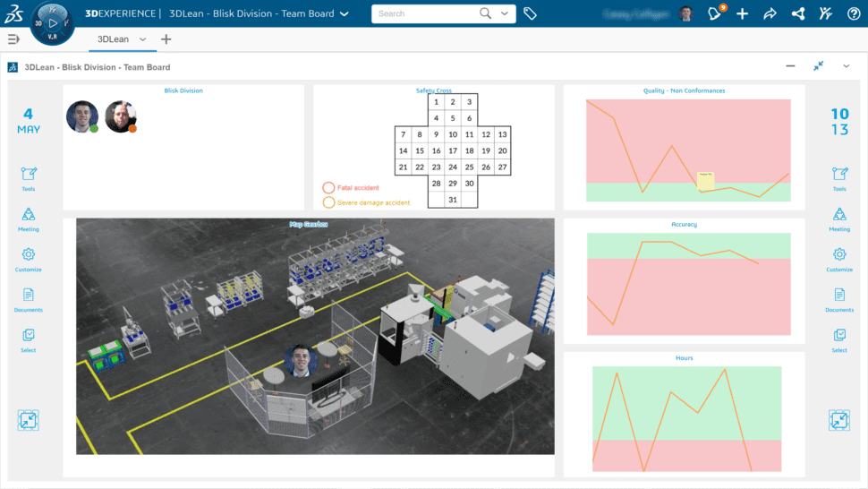Click the Accuracy chart title
Image resolution: width=868 pixels, height=489 pixels.
click(685, 224)
